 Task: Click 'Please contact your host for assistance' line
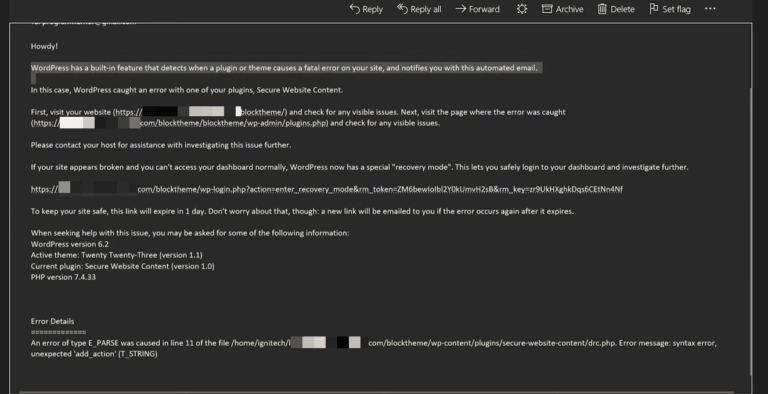click(x=161, y=145)
